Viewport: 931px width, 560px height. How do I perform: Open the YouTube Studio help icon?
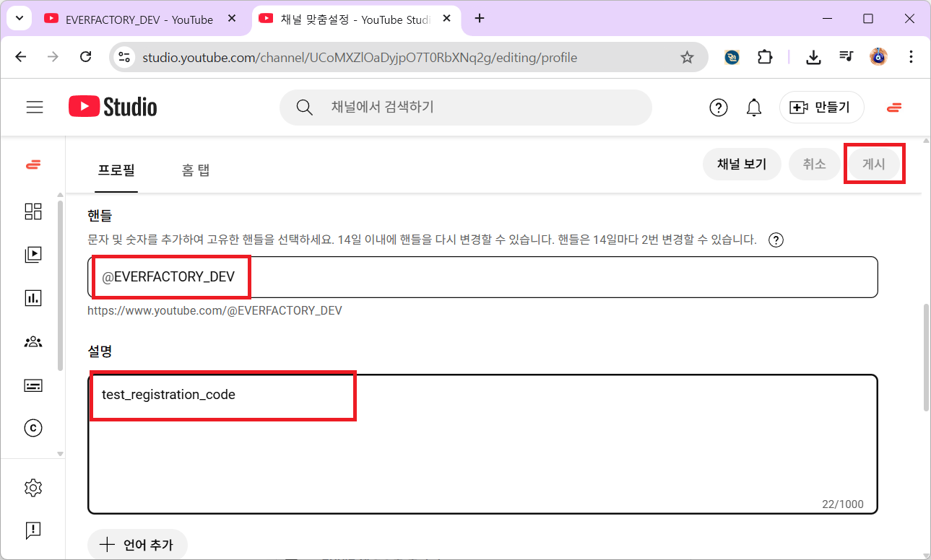pos(718,108)
